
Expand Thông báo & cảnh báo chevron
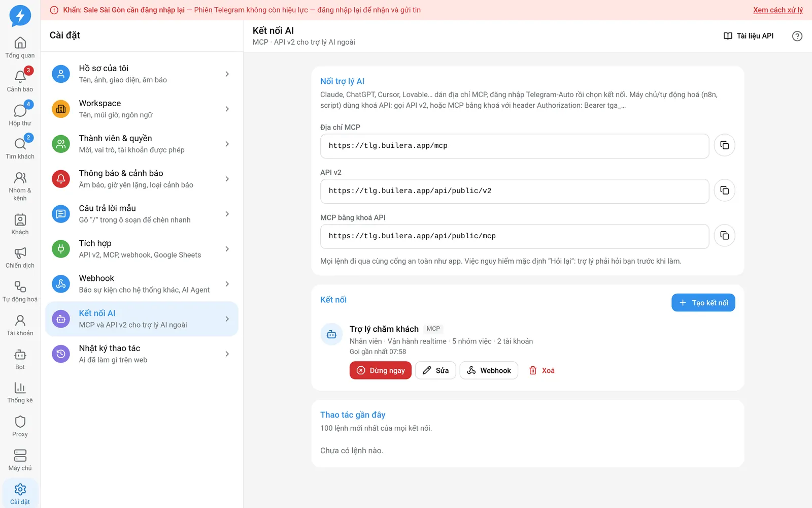(x=227, y=179)
